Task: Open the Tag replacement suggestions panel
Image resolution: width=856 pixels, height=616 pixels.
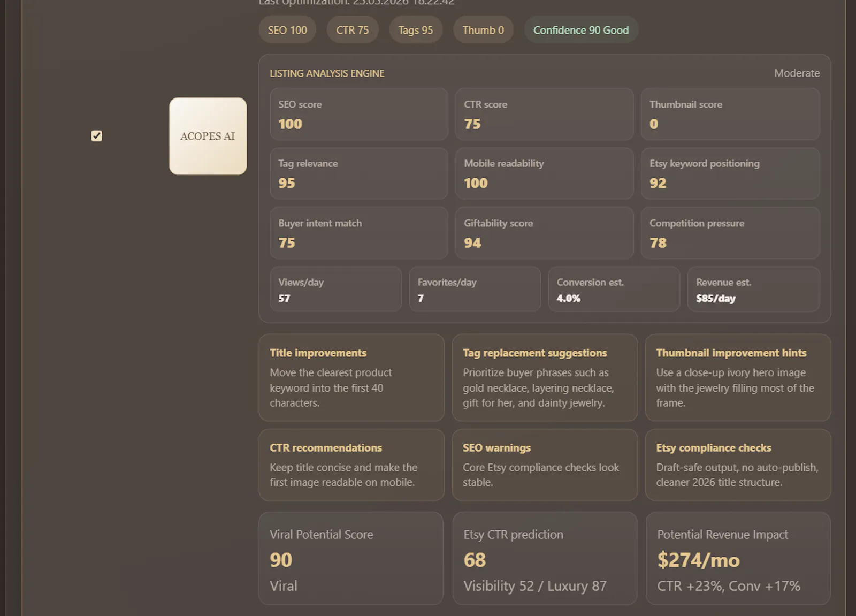Action: 545,378
